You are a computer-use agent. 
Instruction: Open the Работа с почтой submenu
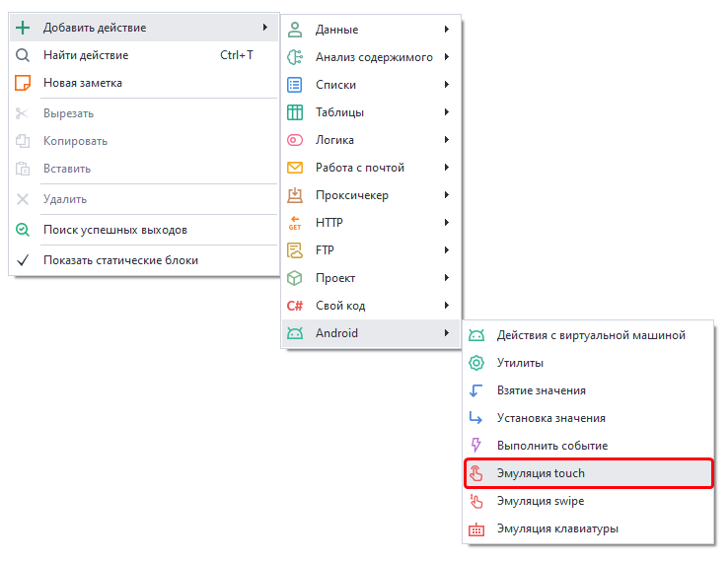coord(359,168)
